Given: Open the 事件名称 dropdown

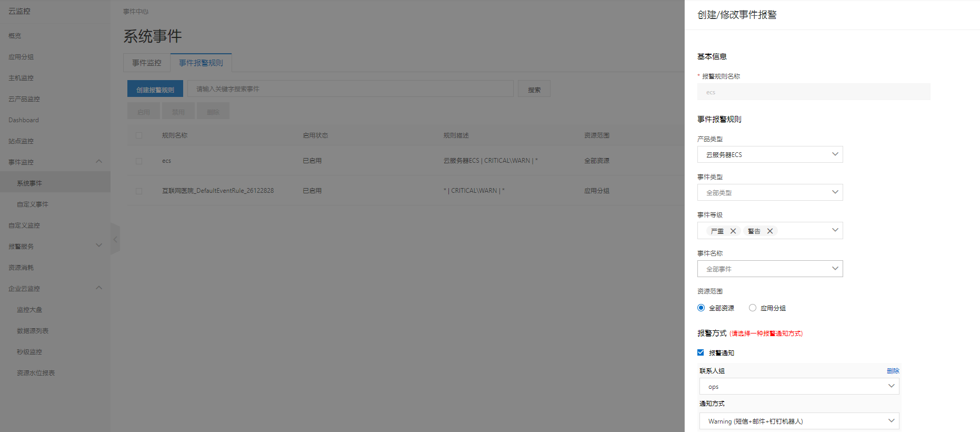Looking at the screenshot, I should tap(769, 269).
